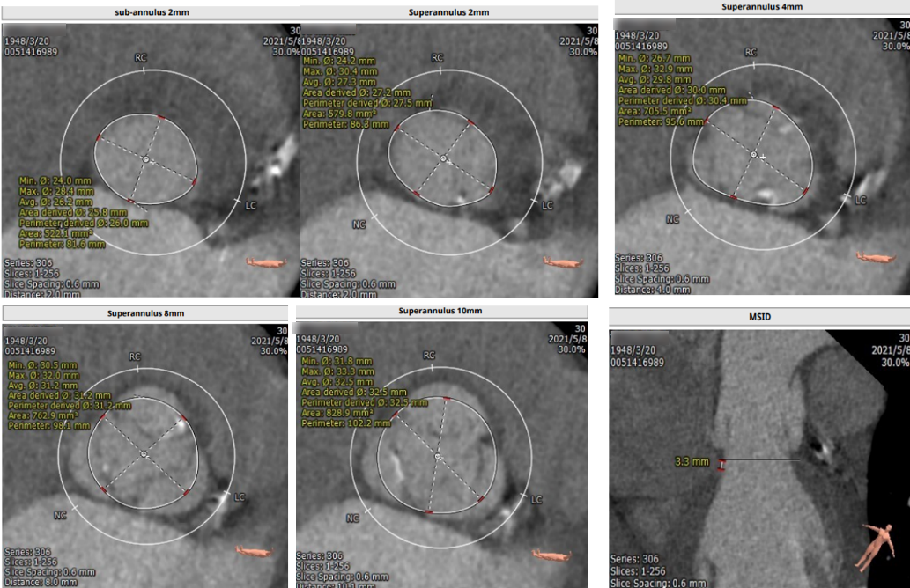Click the 'Perimeter: 102.2 mm' value
910x588 pixels.
[x=346, y=423]
